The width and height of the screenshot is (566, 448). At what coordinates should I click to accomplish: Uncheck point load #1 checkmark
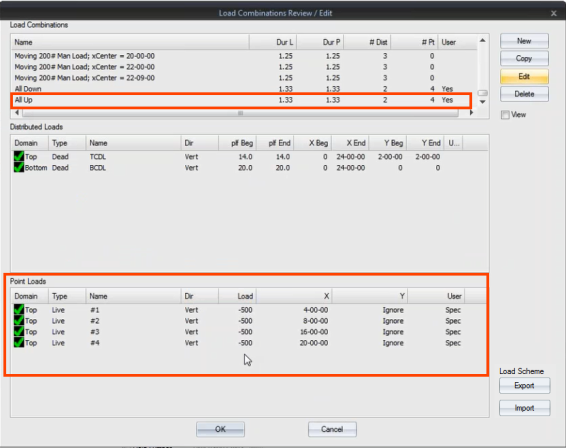[x=19, y=310]
